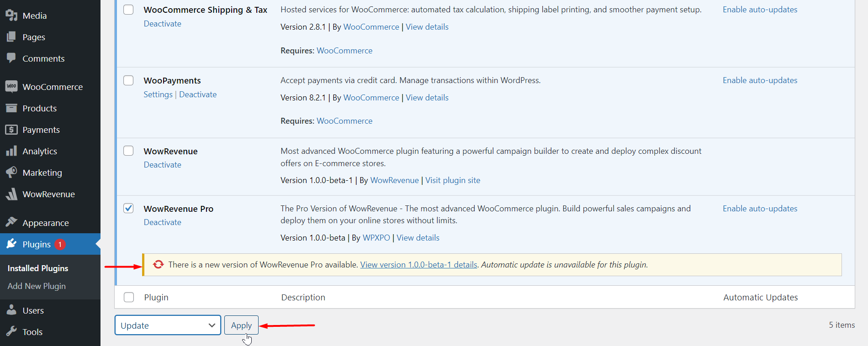Click the 5 items count text
The width and height of the screenshot is (868, 346).
[842, 325]
